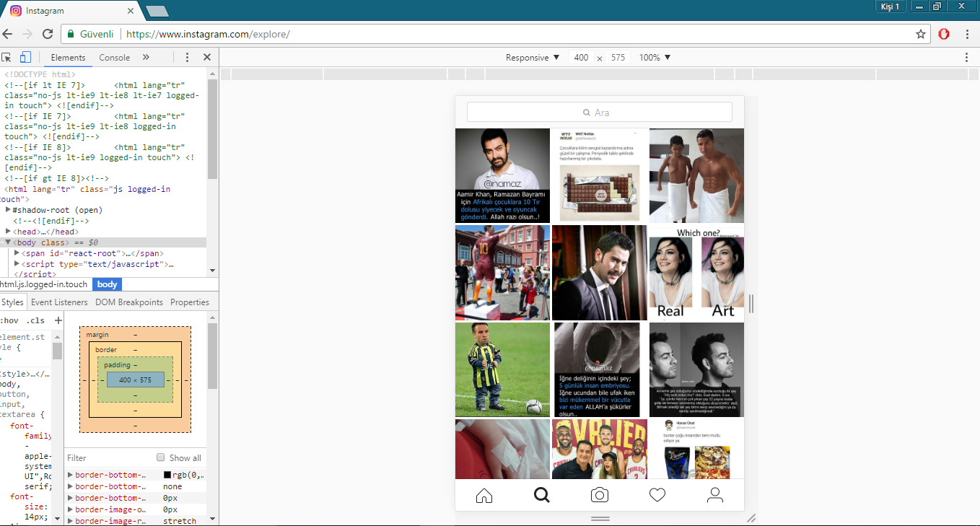Image resolution: width=980 pixels, height=526 pixels.
Task: Open the camera icon in bottom navigation
Action: tap(600, 495)
